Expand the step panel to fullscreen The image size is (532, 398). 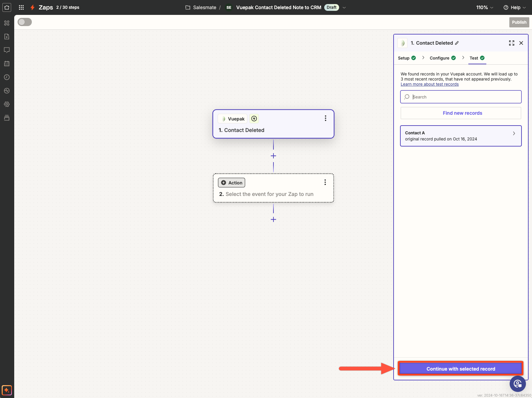[511, 43]
